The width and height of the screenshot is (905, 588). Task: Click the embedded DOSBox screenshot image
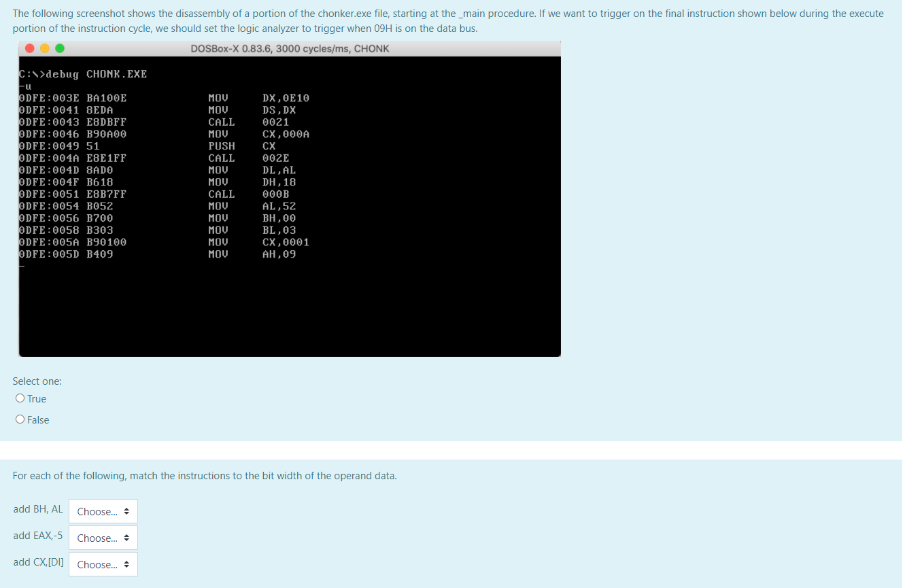[x=289, y=199]
